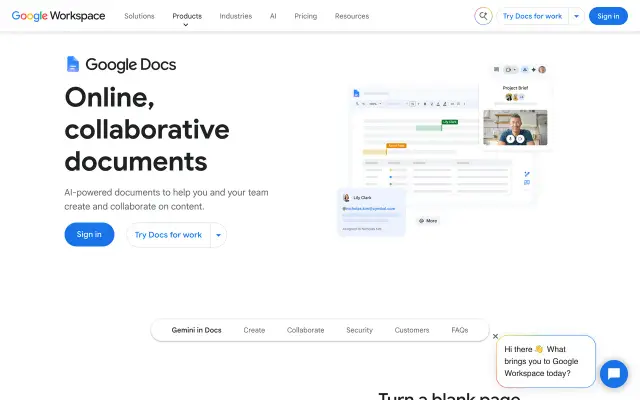
Task: Go to the AI page
Action: tap(273, 16)
